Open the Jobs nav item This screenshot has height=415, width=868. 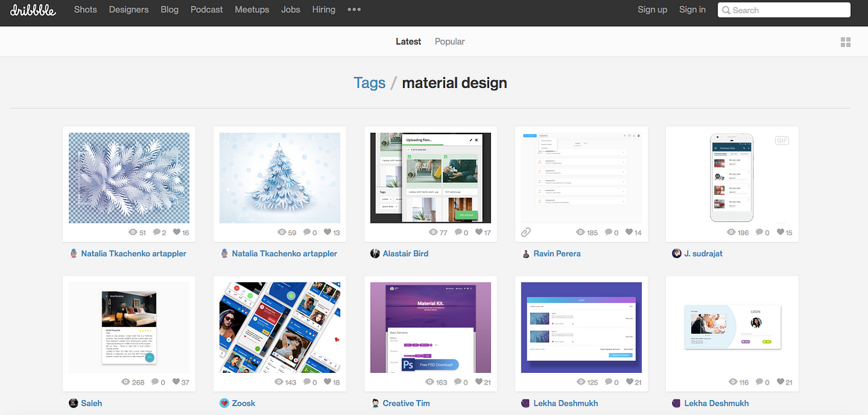(x=291, y=9)
